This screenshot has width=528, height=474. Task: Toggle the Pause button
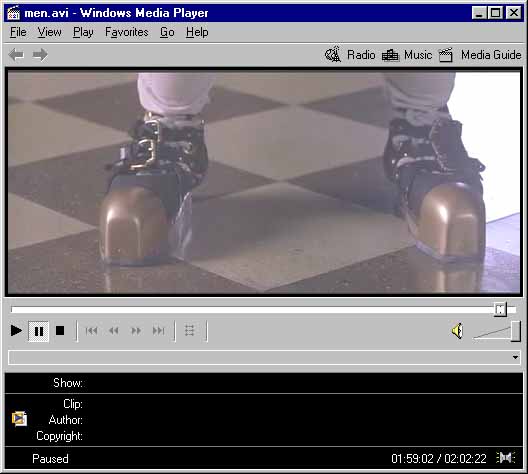[x=39, y=331]
